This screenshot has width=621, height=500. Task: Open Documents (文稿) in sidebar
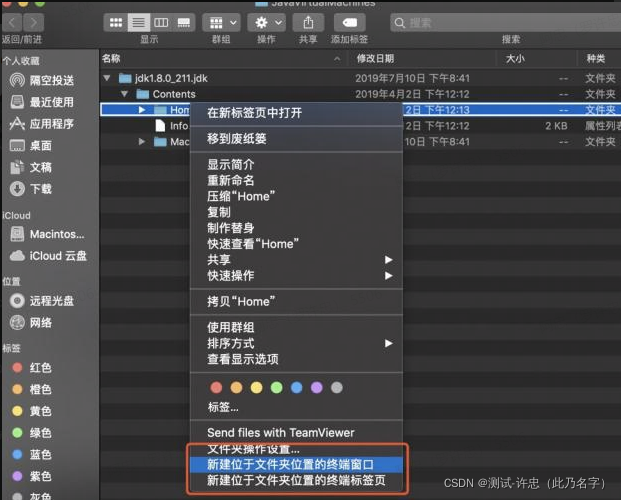tap(31, 167)
